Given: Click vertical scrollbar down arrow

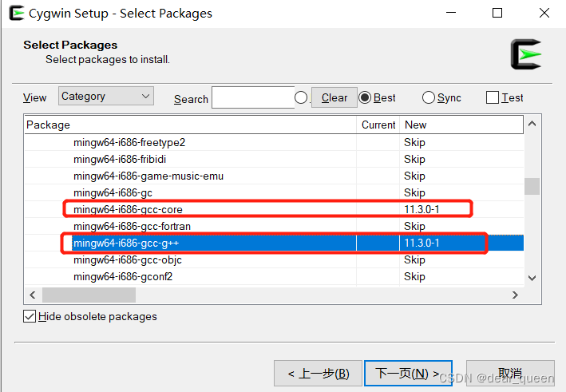Looking at the screenshot, I should [532, 278].
